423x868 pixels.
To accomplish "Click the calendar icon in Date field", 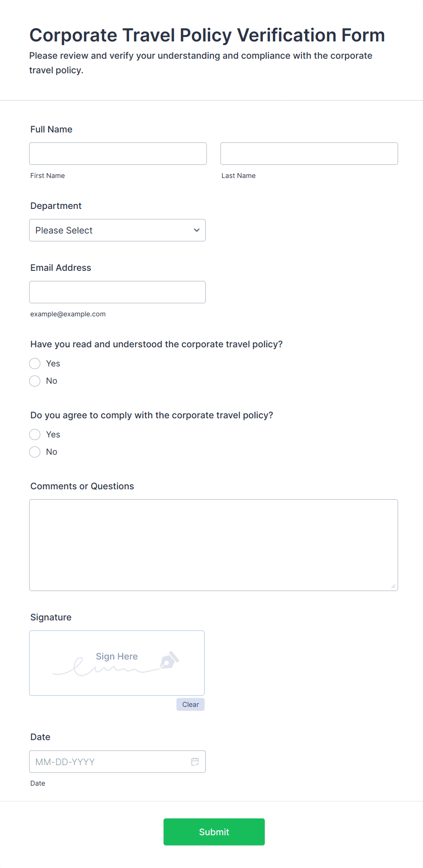I will pyautogui.click(x=195, y=761).
